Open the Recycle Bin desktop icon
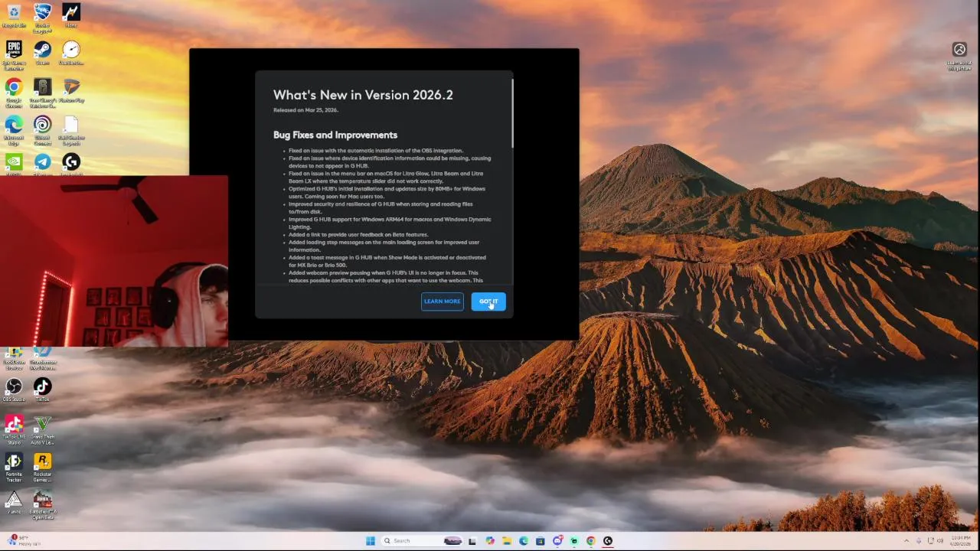 click(x=14, y=16)
